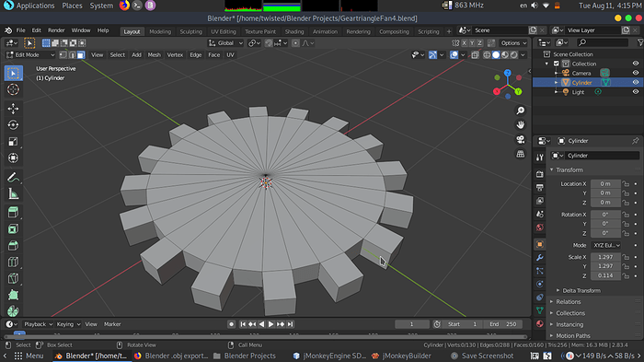Click the timeline End frame field

tap(503, 324)
